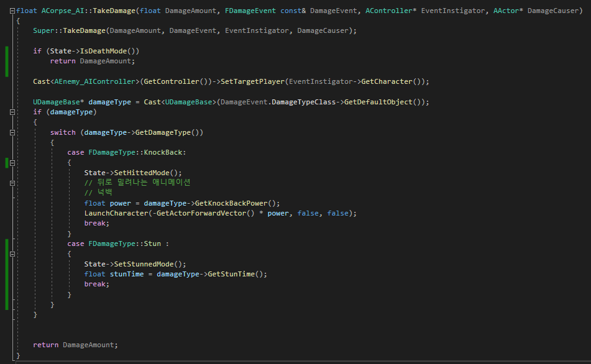The image size is (591, 364).
Task: Click the break statement in KnockBack case
Action: pos(96,223)
